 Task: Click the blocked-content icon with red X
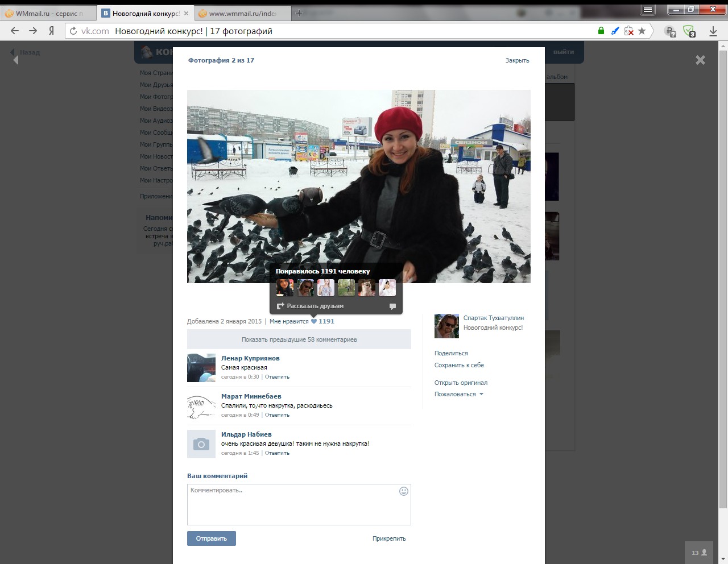629,31
